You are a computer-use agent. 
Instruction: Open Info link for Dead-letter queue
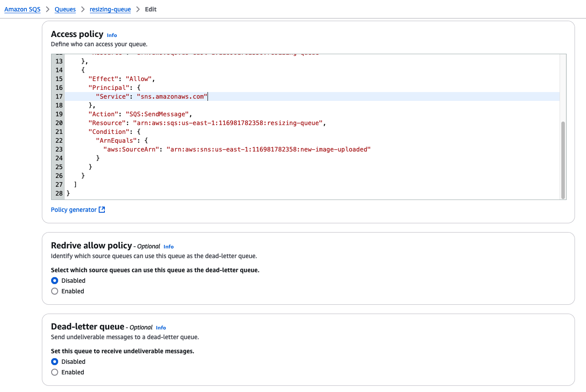161,328
